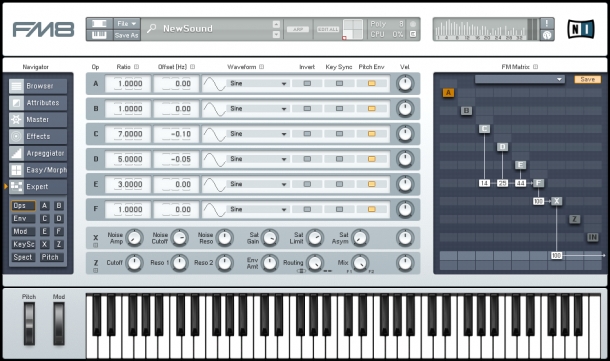Click the Save button in FM Matrix

[x=587, y=79]
